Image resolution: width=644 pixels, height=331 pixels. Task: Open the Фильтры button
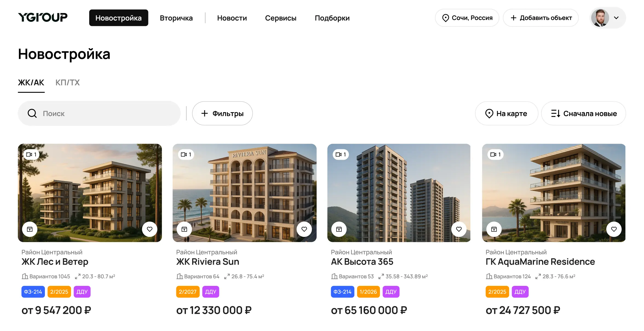coord(222,114)
